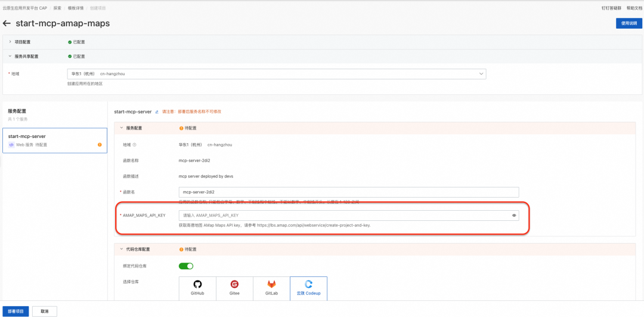The height and width of the screenshot is (317, 644).
Task: Click the back arrow beside start-mcp-amap-maps
Action: coord(7,23)
